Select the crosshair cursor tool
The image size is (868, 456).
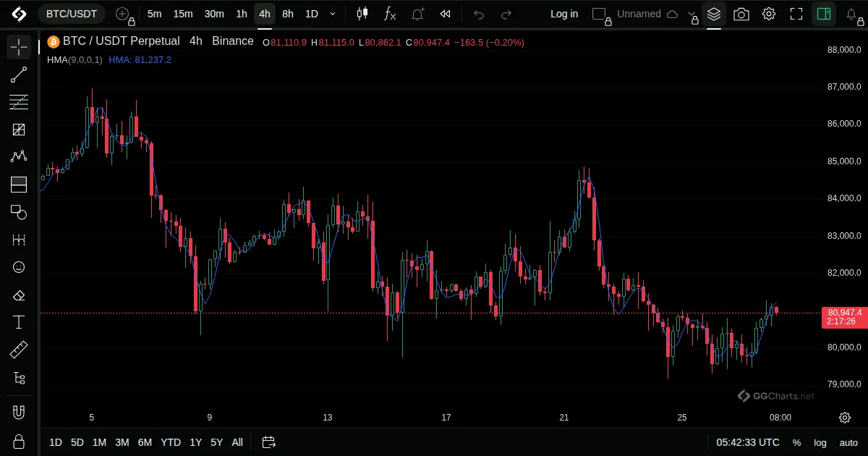pyautogui.click(x=19, y=47)
